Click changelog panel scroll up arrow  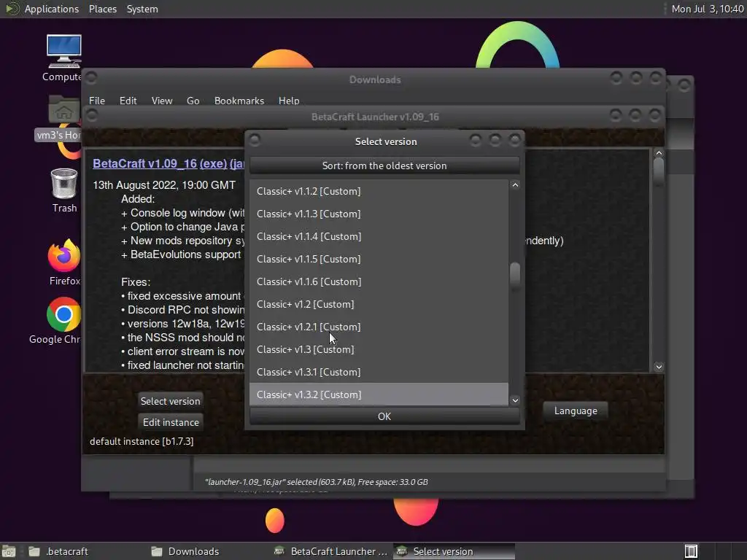(x=659, y=153)
